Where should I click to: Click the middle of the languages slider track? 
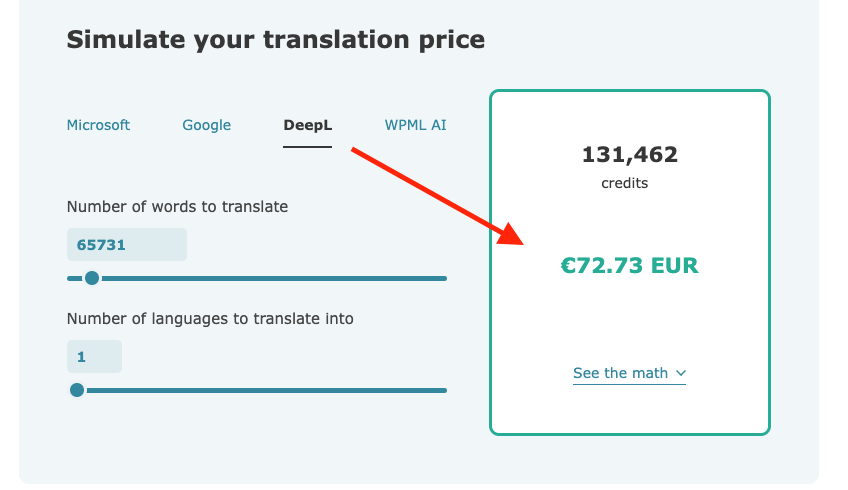[260, 390]
